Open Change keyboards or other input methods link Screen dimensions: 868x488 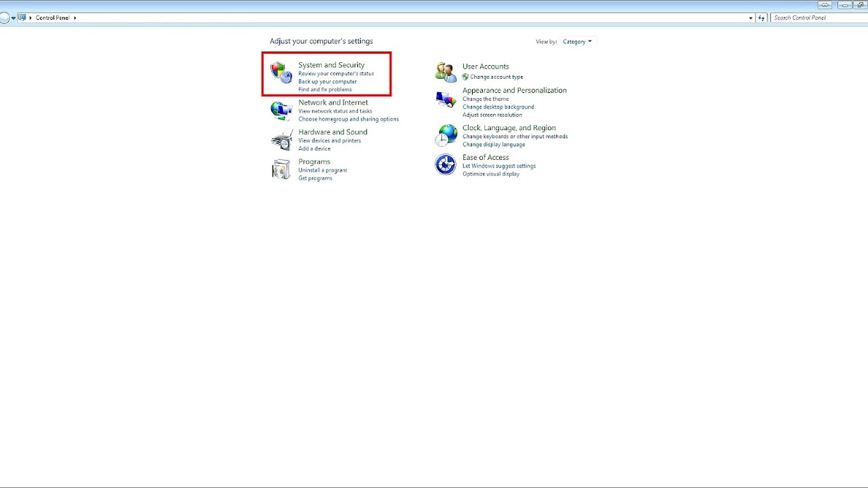[x=515, y=136]
